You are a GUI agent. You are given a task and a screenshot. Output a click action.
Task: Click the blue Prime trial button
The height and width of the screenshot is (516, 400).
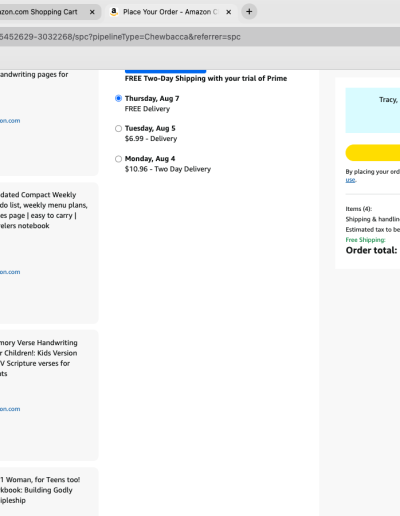[x=165, y=71]
